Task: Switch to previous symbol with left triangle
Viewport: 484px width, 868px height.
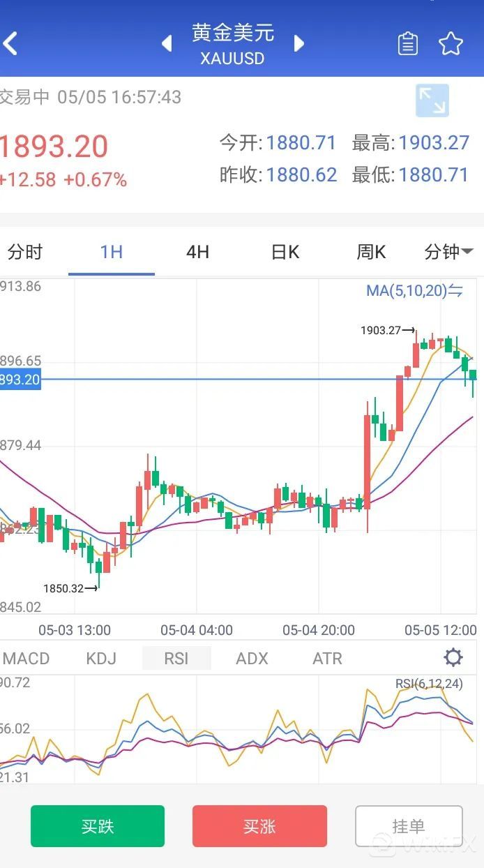Action: tap(167, 44)
